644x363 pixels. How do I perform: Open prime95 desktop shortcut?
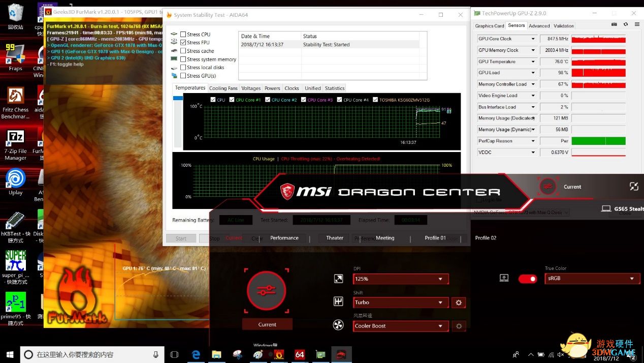pyautogui.click(x=15, y=309)
